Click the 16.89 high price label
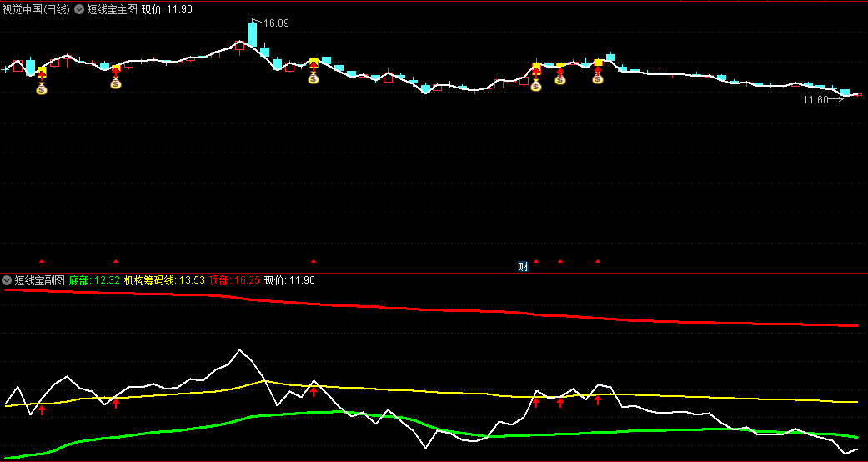Viewport: 868px width, 462px height. (x=276, y=23)
